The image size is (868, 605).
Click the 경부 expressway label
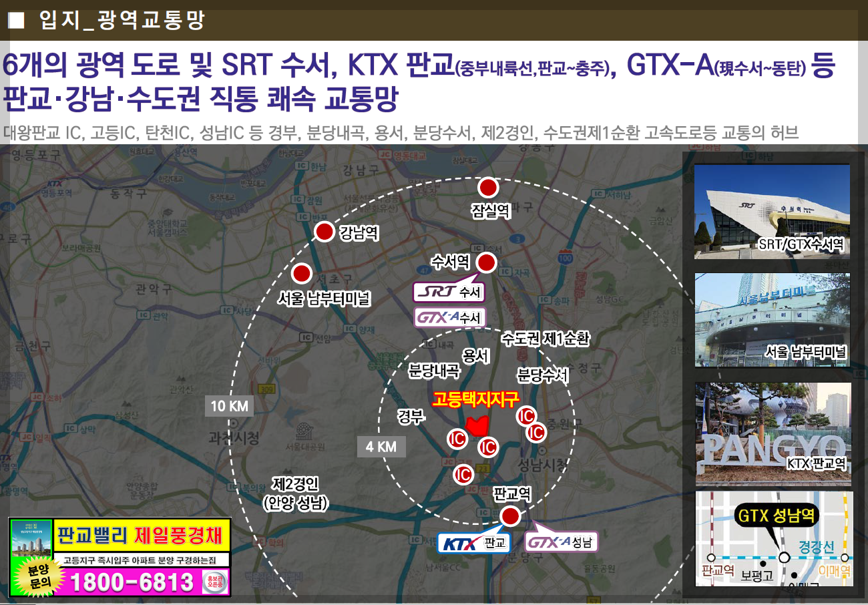[x=411, y=417]
